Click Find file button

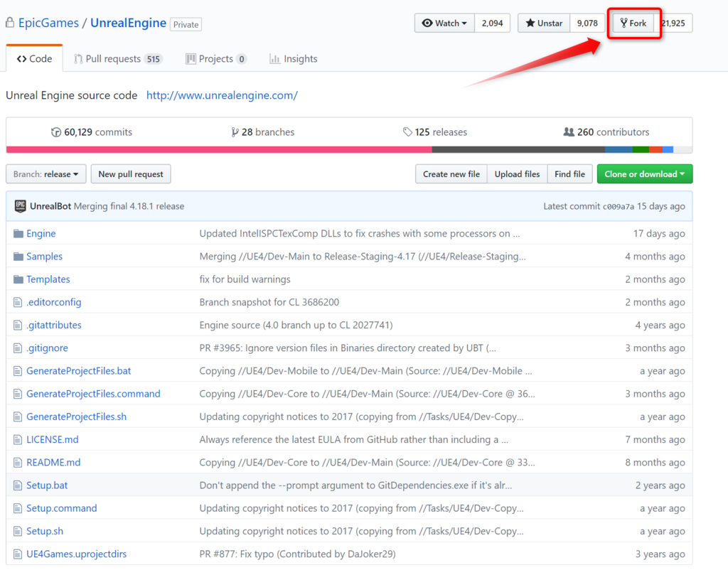[569, 174]
